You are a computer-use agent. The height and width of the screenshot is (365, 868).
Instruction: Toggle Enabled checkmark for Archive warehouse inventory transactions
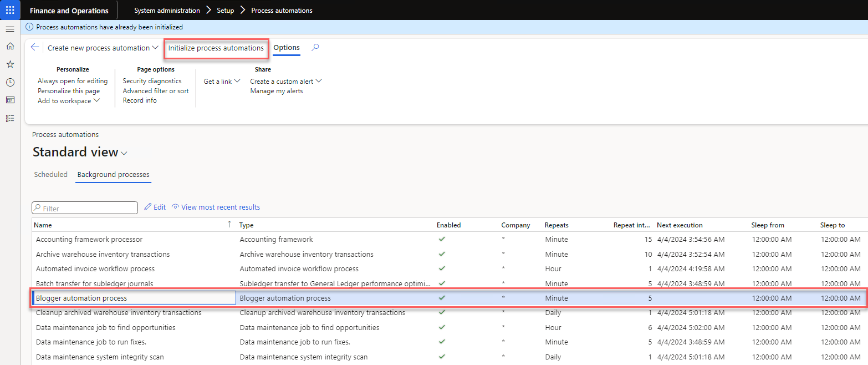pos(442,254)
